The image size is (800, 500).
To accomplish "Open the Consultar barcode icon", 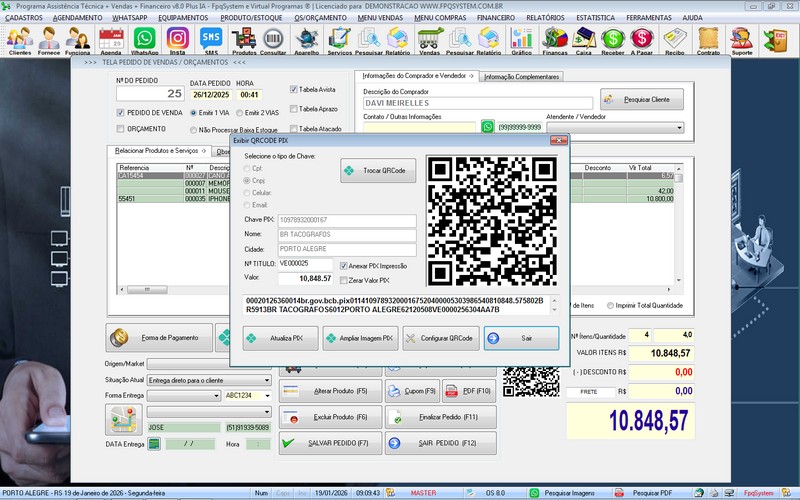I will click(x=273, y=40).
